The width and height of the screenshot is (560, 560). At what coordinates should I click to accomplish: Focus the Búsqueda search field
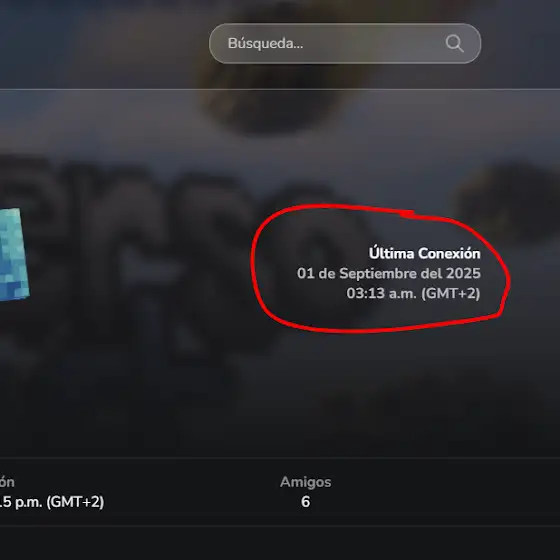tap(345, 44)
